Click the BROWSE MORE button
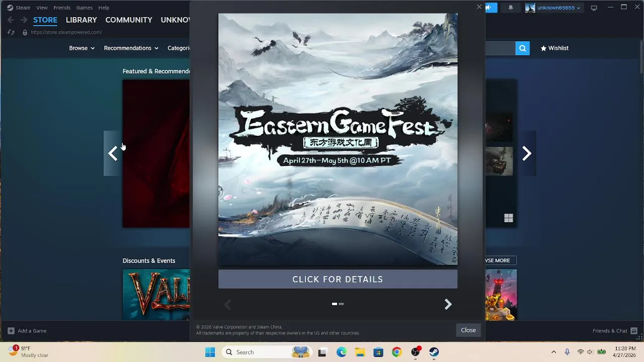This screenshot has height=362, width=644. coord(501,260)
